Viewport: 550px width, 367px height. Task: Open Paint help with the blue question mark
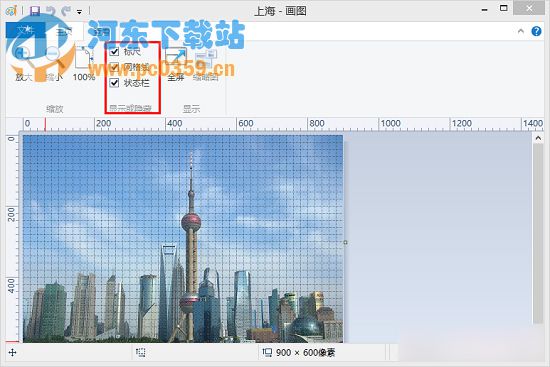tap(536, 31)
